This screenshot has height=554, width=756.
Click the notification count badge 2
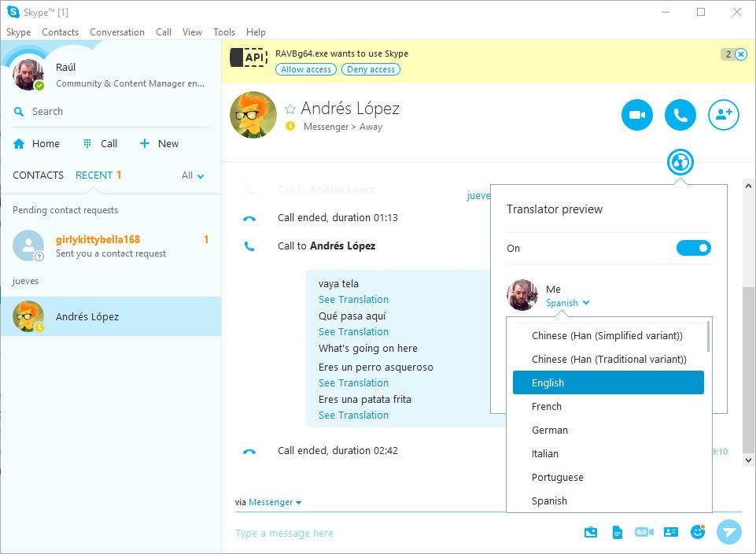click(728, 54)
